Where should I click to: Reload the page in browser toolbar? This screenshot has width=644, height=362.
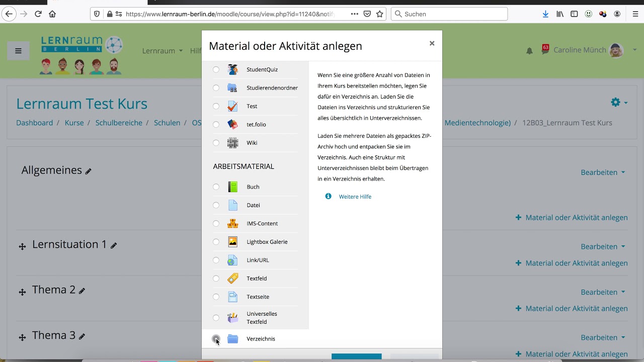coord(38,14)
